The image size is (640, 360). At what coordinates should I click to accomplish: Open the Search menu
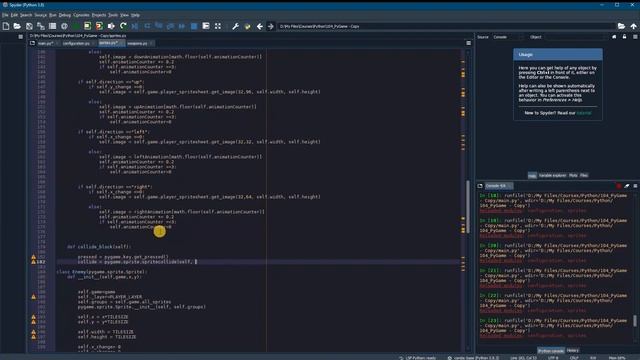pyautogui.click(x=26, y=15)
